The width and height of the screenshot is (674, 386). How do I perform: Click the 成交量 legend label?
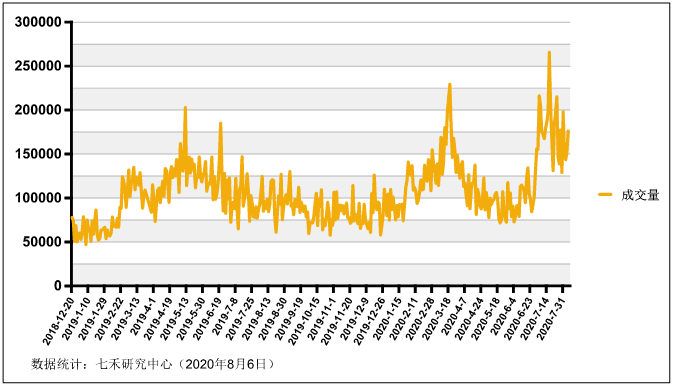[640, 195]
